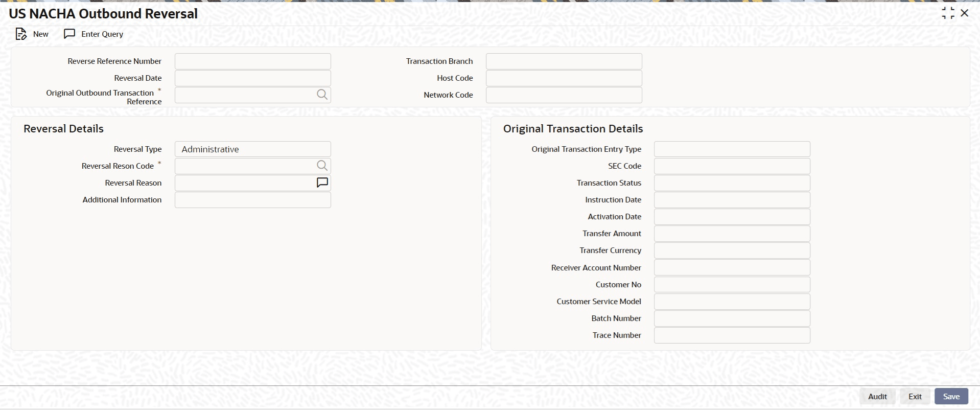The image size is (980, 410).
Task: Click the Instruction Date label
Action: [613, 200]
